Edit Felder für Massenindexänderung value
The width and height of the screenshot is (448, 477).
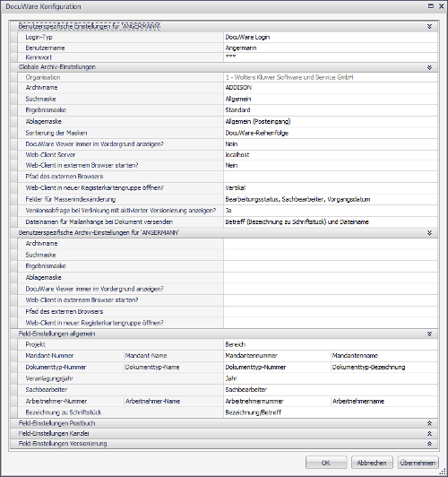pyautogui.click(x=331, y=199)
